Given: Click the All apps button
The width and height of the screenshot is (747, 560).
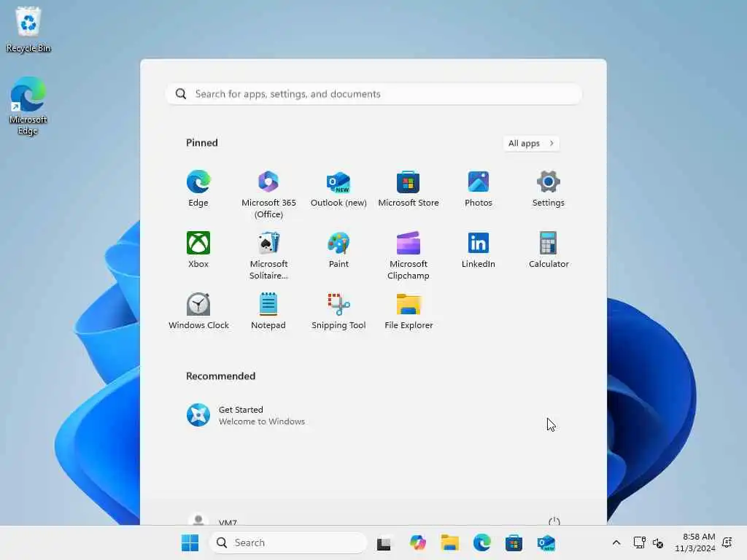Looking at the screenshot, I should tap(531, 144).
